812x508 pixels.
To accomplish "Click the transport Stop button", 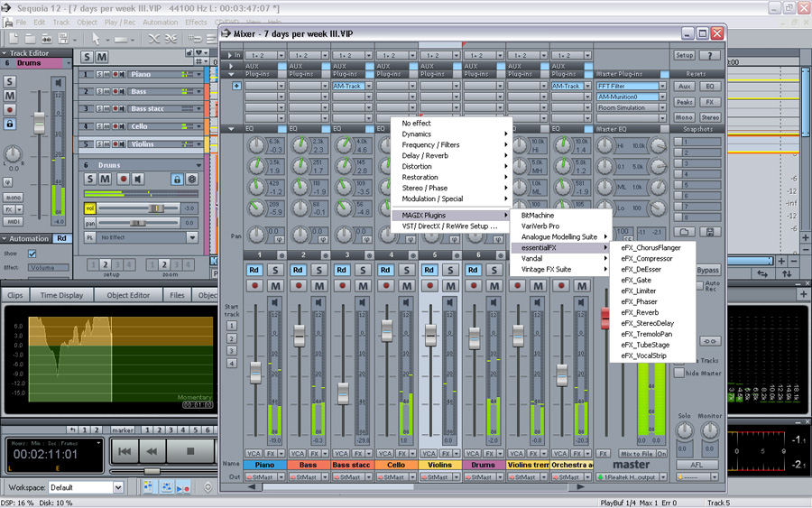I will point(190,450).
